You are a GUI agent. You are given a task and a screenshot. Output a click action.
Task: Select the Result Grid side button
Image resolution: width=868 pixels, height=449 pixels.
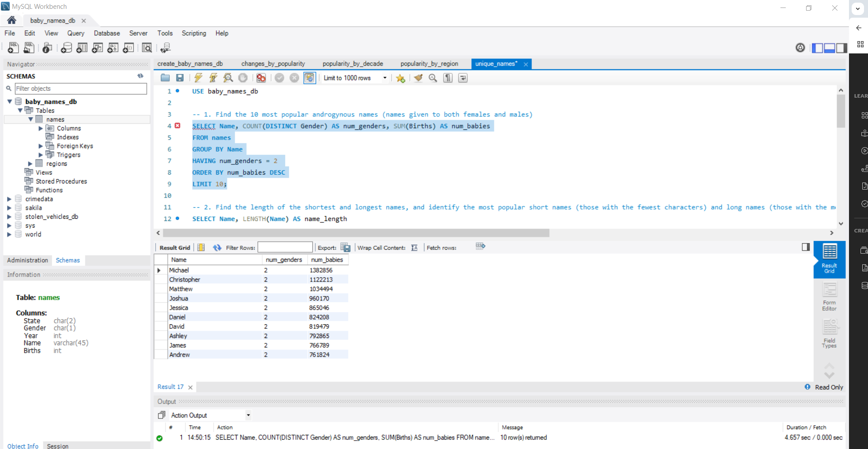830,259
